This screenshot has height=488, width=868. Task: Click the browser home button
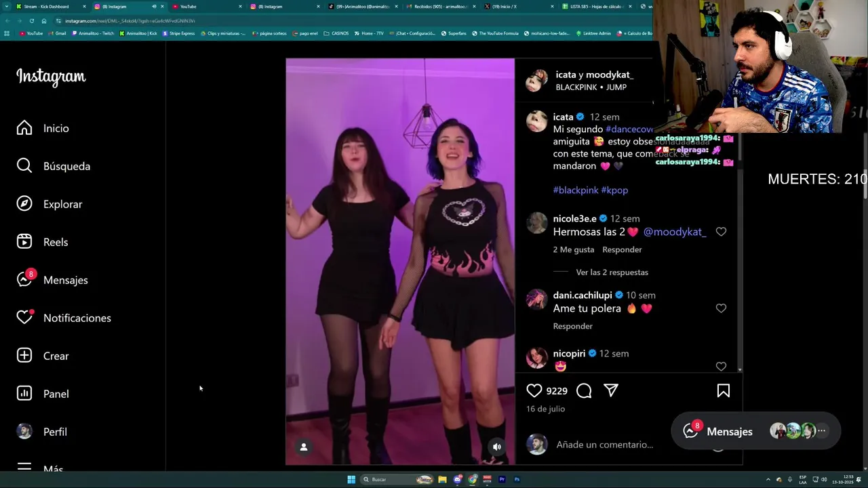click(x=44, y=21)
